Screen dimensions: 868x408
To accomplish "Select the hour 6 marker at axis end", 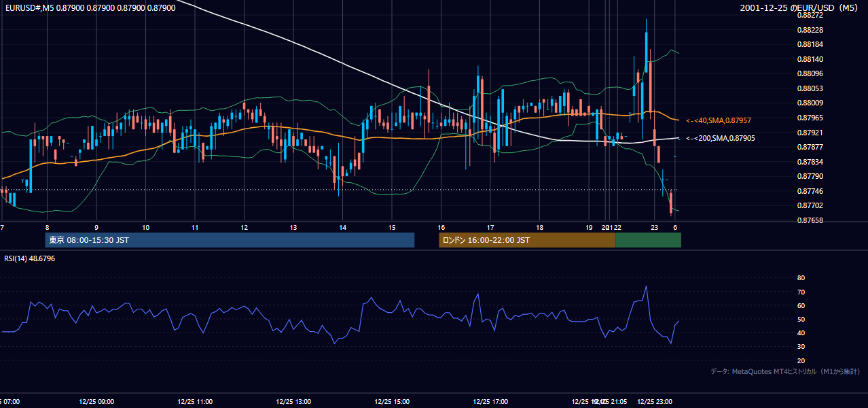I will [x=675, y=227].
